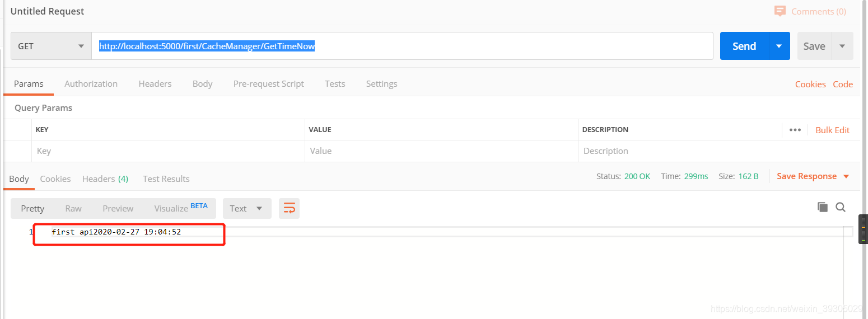
Task: Click the Description input cell
Action: (x=719, y=151)
